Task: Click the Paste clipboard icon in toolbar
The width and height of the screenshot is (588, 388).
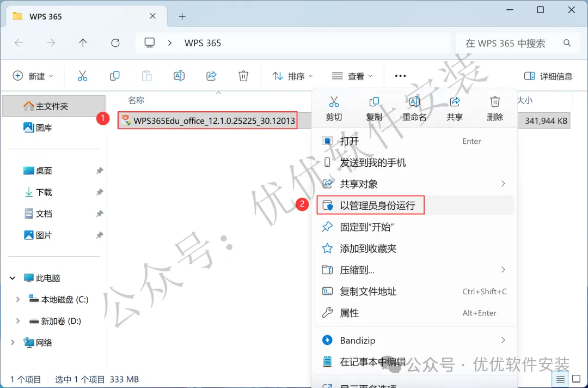Action: coord(147,76)
